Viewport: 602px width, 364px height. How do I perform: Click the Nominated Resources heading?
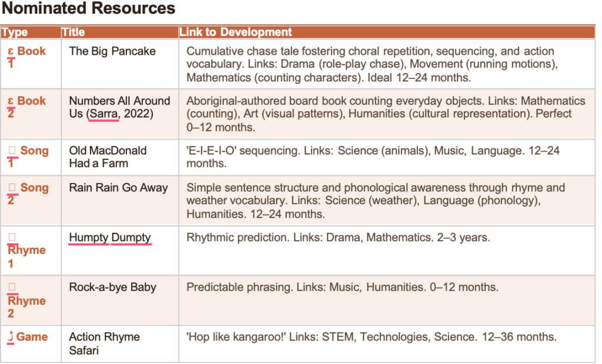(x=89, y=9)
